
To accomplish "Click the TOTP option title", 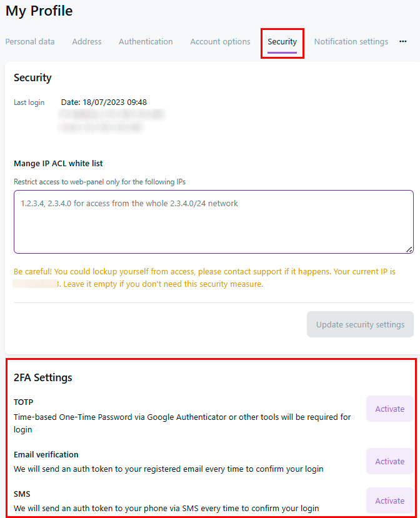I will (24, 402).
